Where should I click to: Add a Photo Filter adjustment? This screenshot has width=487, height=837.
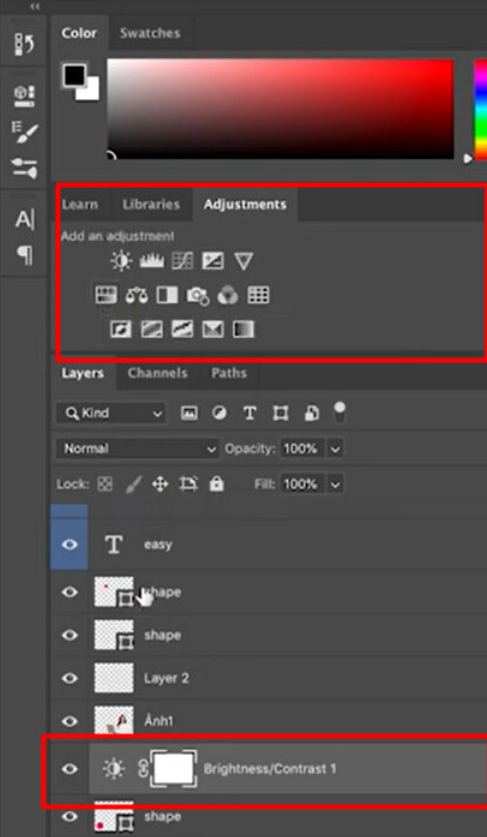(198, 295)
